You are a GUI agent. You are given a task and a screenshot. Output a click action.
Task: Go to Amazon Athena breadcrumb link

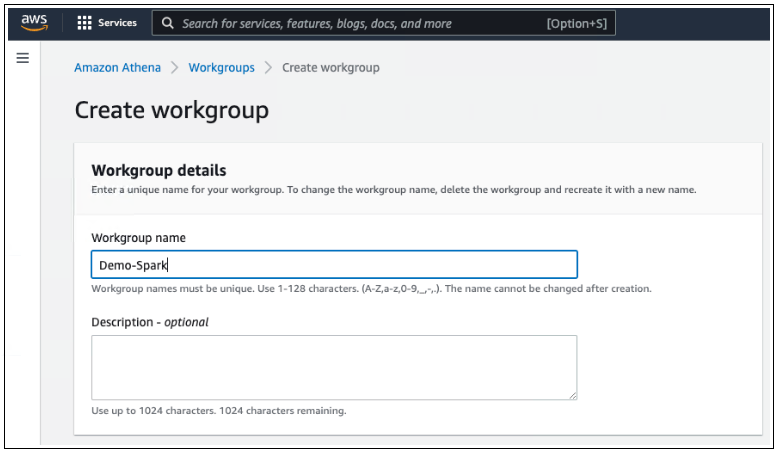point(118,68)
